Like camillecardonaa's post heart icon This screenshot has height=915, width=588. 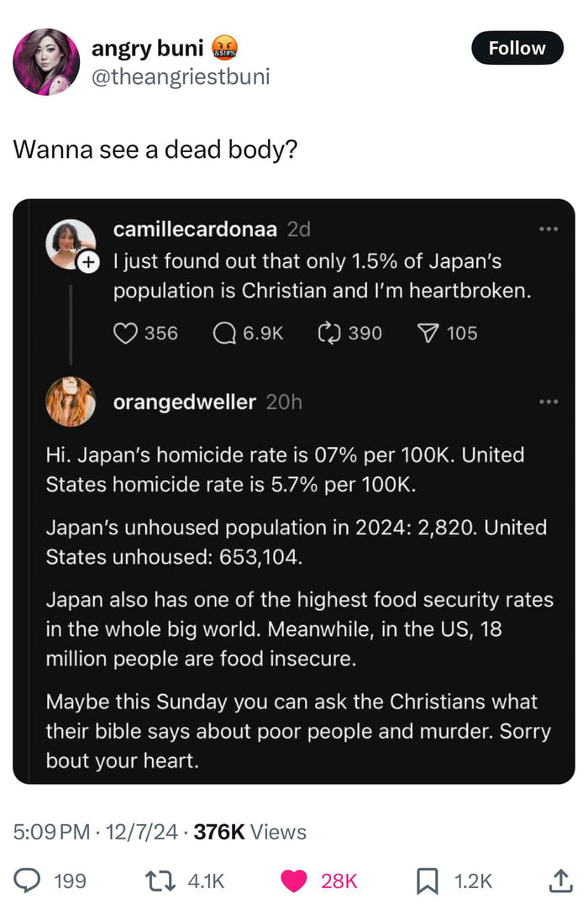pyautogui.click(x=124, y=334)
